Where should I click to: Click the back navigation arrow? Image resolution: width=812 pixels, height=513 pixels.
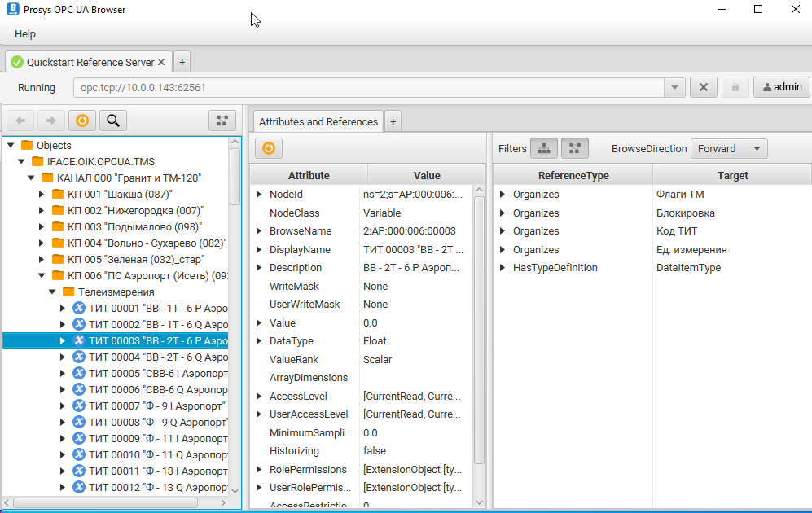(x=20, y=121)
